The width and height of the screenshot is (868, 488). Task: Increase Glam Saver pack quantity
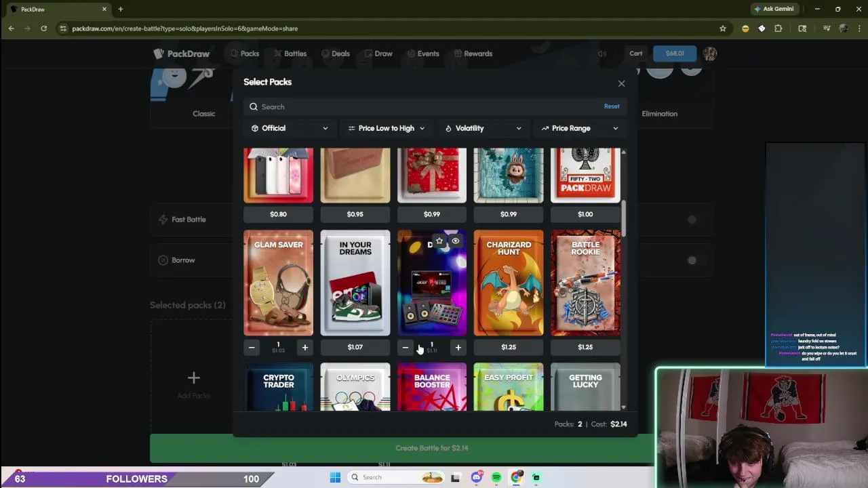(x=304, y=348)
